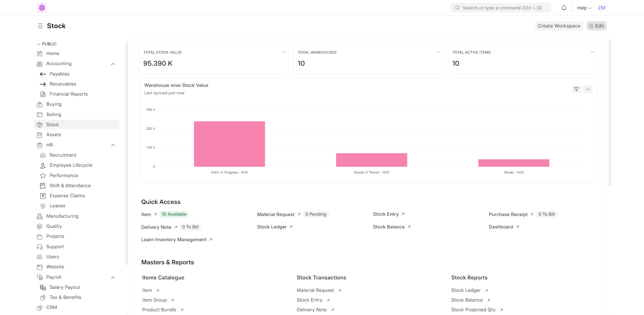Screen dimensions: 644x315
Task: Collapse the Accounting section
Action: (113, 64)
